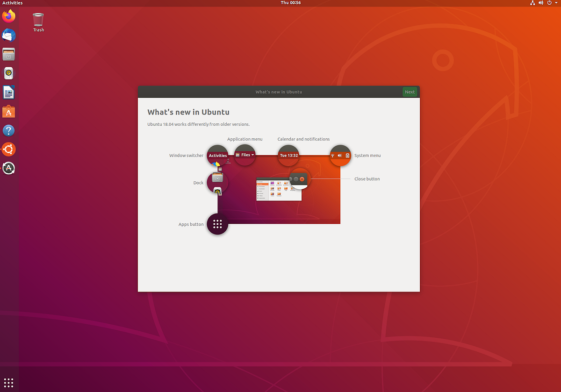Screen dimensions: 561x392
Task: Launch Thunderbird Mail from the dock
Action: click(9, 36)
